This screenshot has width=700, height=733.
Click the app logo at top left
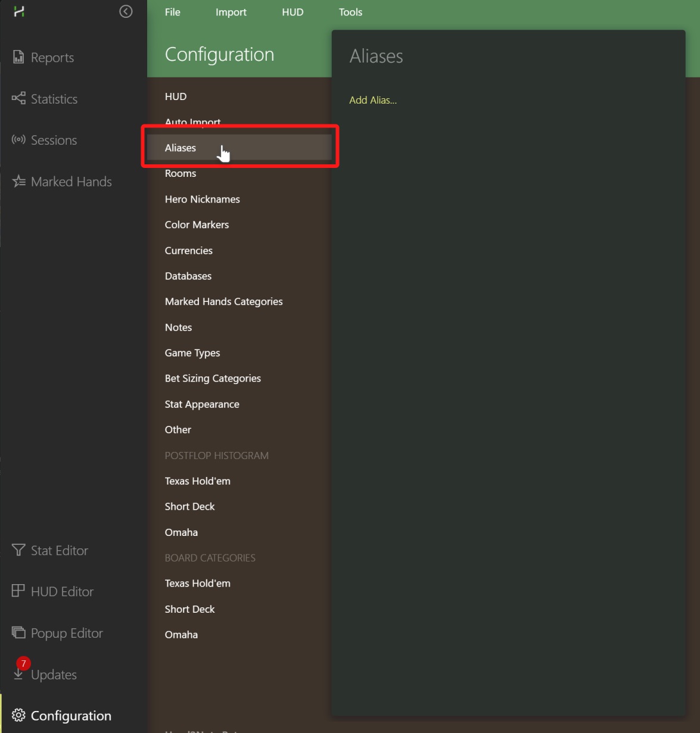[x=19, y=11]
